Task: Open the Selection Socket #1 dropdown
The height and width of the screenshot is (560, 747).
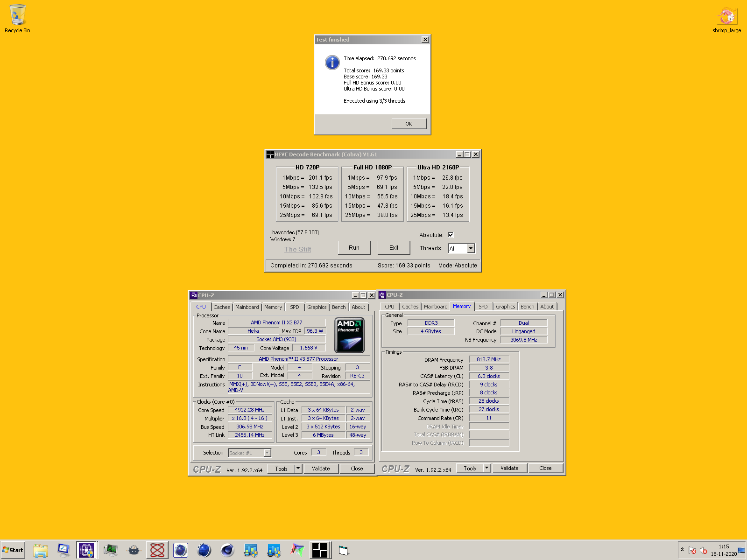Action: point(250,453)
